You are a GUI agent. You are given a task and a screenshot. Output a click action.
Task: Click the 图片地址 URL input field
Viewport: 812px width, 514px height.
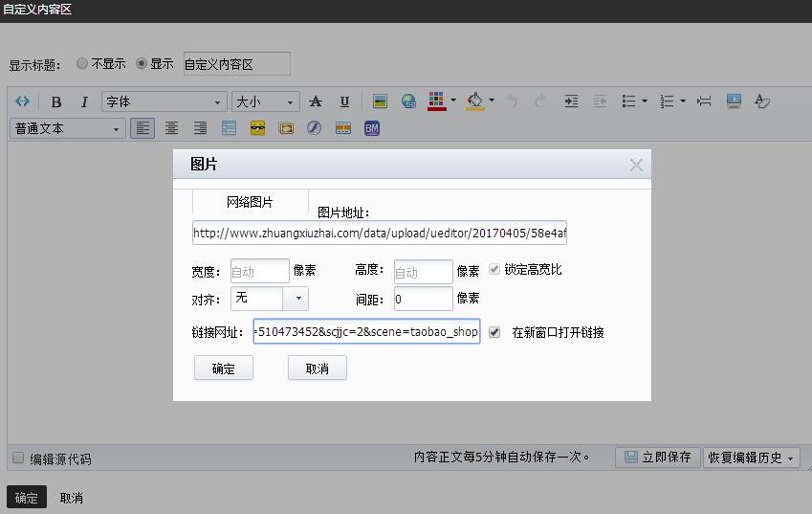coord(380,233)
